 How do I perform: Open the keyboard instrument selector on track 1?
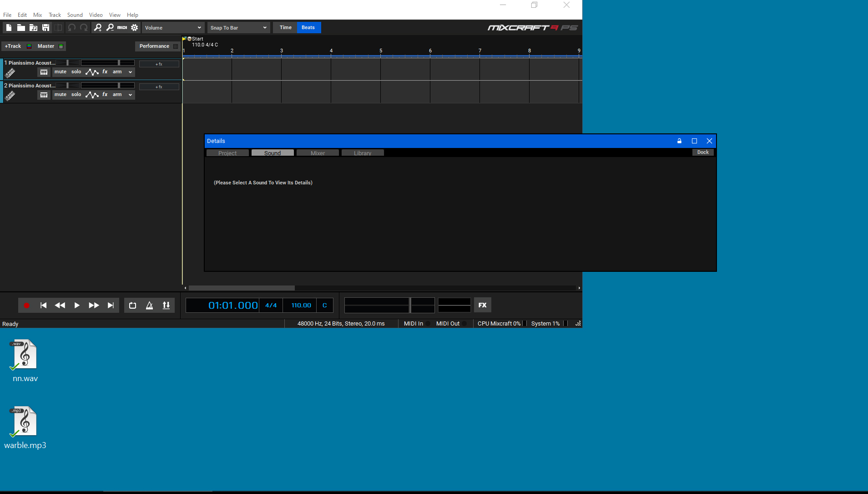44,72
